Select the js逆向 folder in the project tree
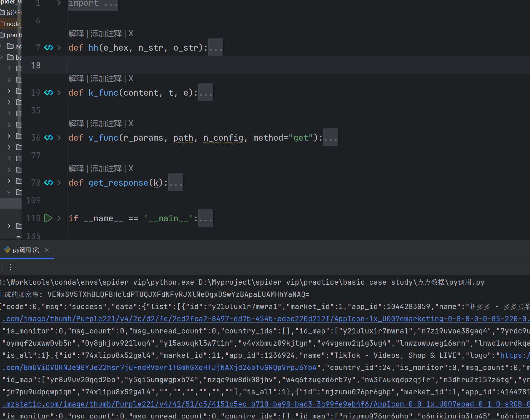The height and width of the screenshot is (420, 530). pyautogui.click(x=11, y=12)
